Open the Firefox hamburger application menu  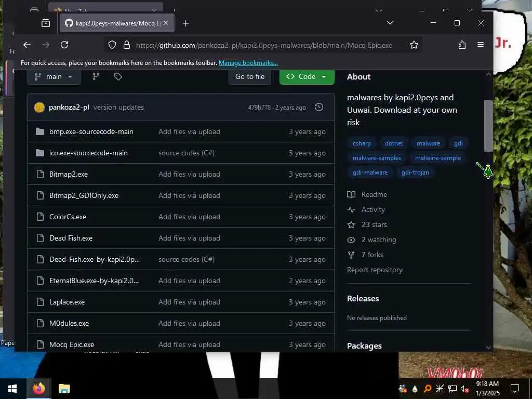point(481,45)
